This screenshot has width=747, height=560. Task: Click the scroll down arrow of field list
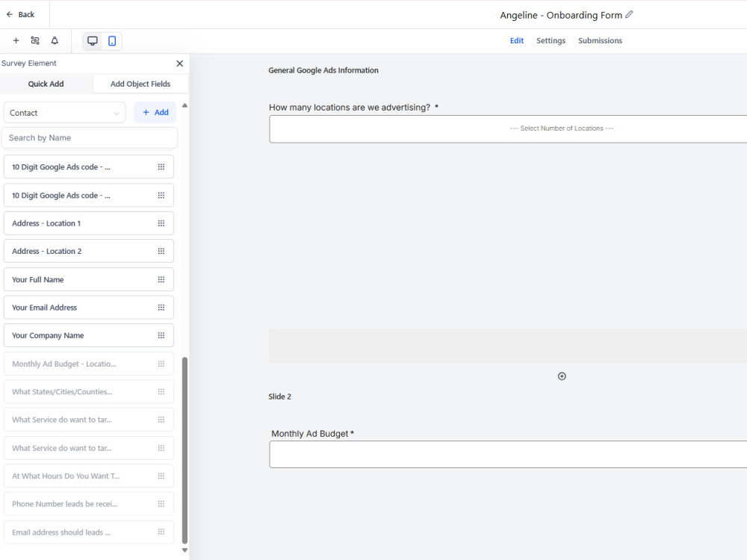(185, 550)
